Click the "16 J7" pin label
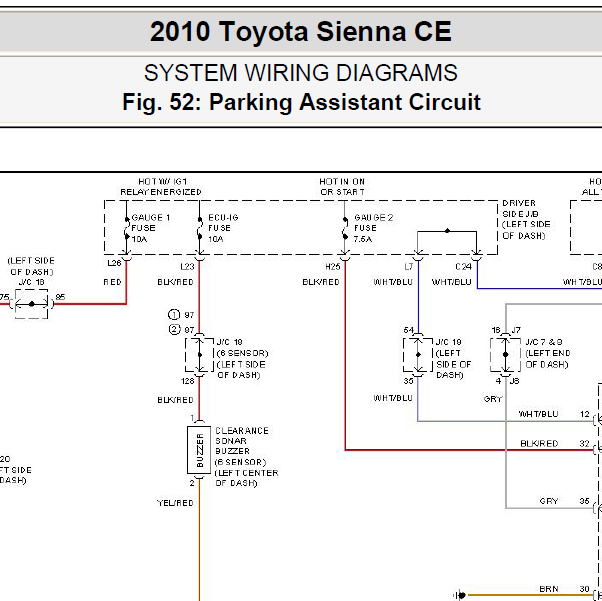This screenshot has height=601, width=602. [x=506, y=330]
